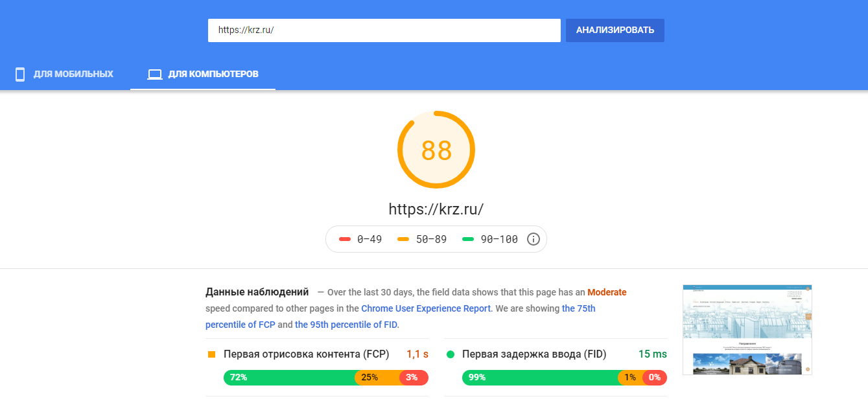
Task: Click the green 72% FCP bar segment
Action: [288, 377]
